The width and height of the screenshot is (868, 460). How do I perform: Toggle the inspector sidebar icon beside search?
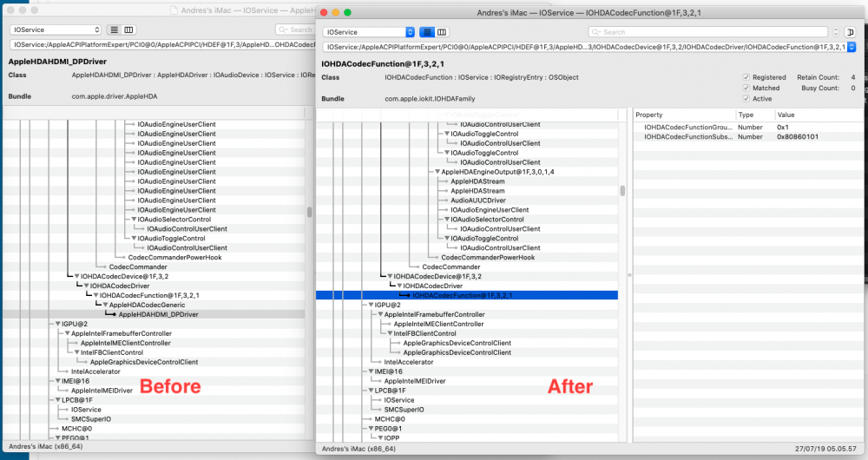(x=851, y=32)
